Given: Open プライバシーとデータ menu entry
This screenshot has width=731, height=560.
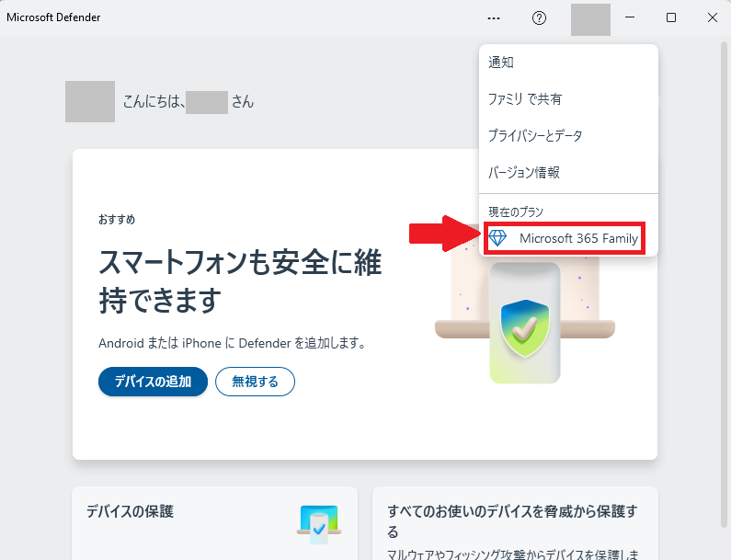Looking at the screenshot, I should [x=568, y=136].
